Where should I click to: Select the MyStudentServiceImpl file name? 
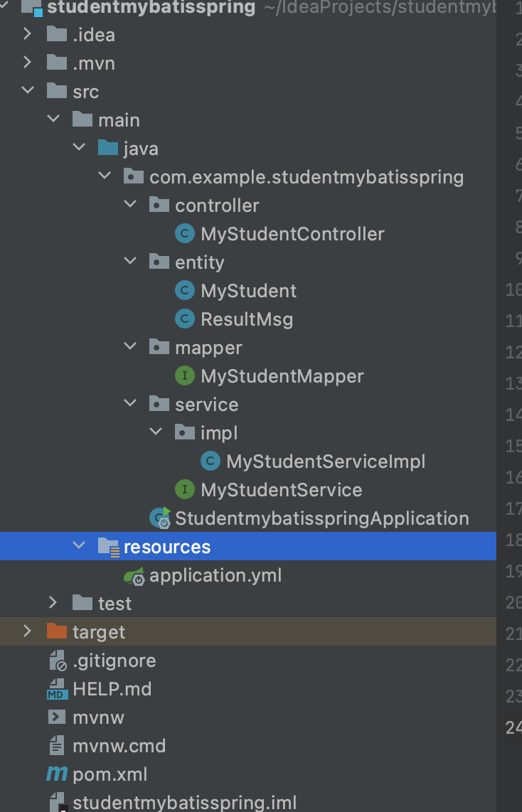point(326,461)
